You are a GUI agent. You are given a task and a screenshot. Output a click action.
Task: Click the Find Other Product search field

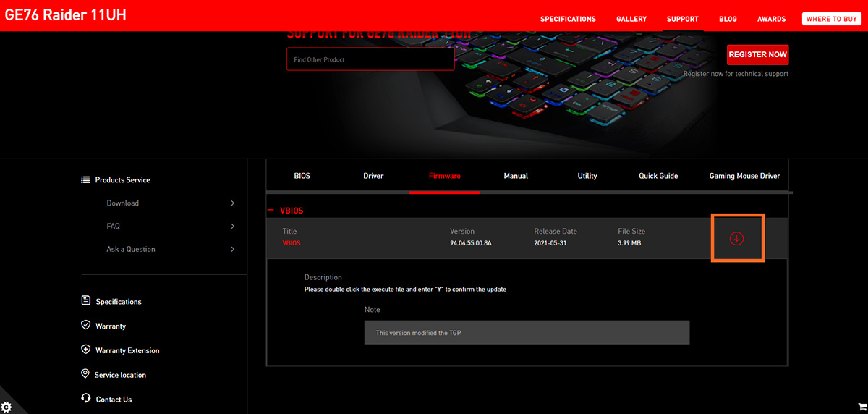pos(370,59)
